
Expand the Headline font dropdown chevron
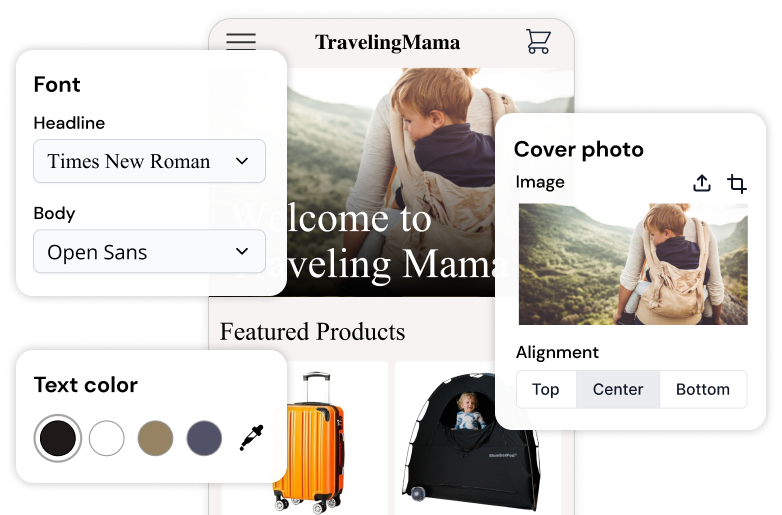(x=242, y=161)
